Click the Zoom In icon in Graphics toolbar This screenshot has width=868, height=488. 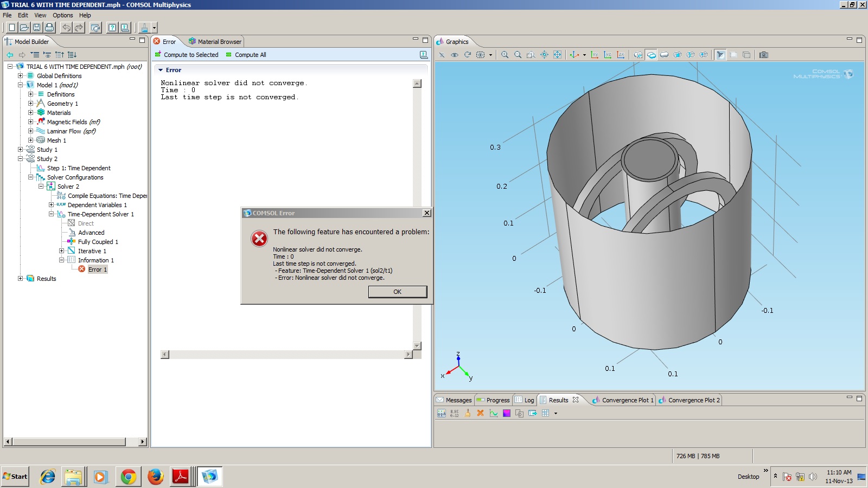505,55
